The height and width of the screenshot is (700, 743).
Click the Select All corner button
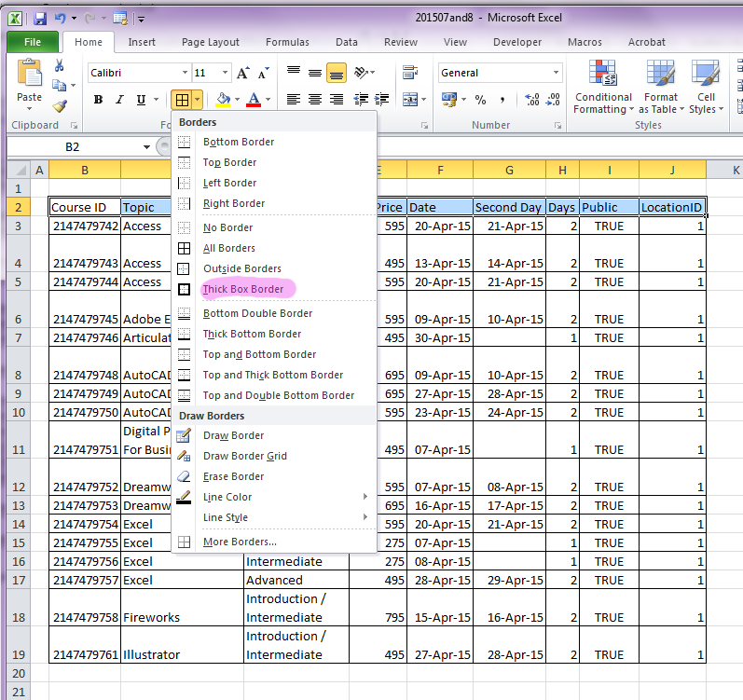tap(19, 170)
